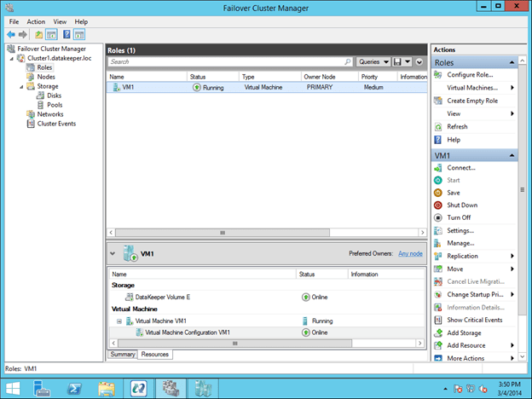Click inside the Roles search field
Image resolution: width=532 pixels, height=399 pixels.
(x=225, y=62)
